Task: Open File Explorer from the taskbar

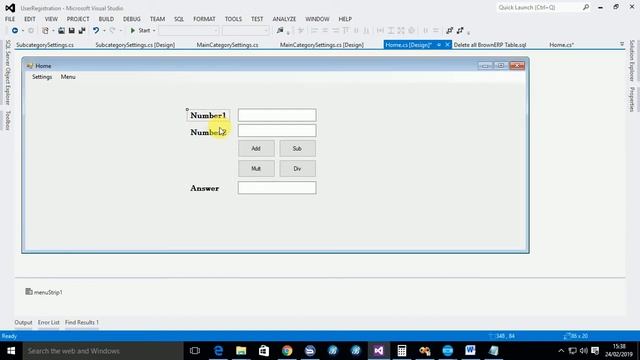Action: pyautogui.click(x=241, y=351)
